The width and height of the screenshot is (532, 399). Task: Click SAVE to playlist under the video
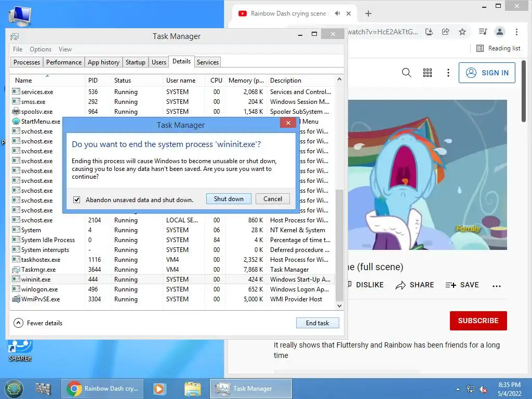462,285
